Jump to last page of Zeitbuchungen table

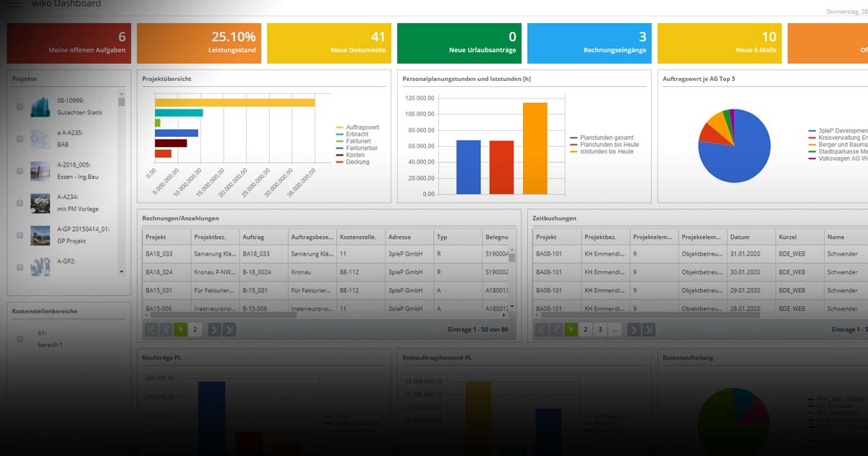tap(649, 330)
